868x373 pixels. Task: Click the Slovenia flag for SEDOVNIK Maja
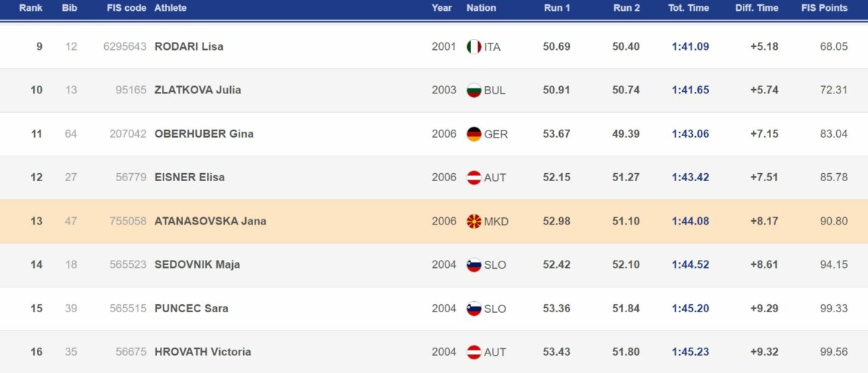[x=474, y=265]
